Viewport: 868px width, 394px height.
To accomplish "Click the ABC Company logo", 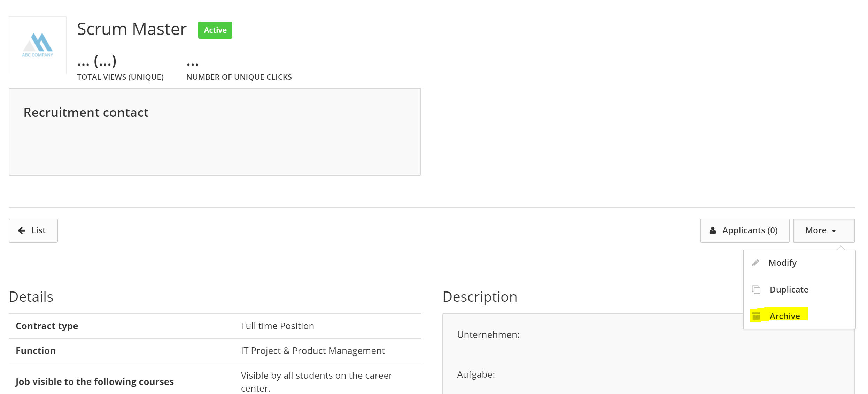I will click(38, 45).
